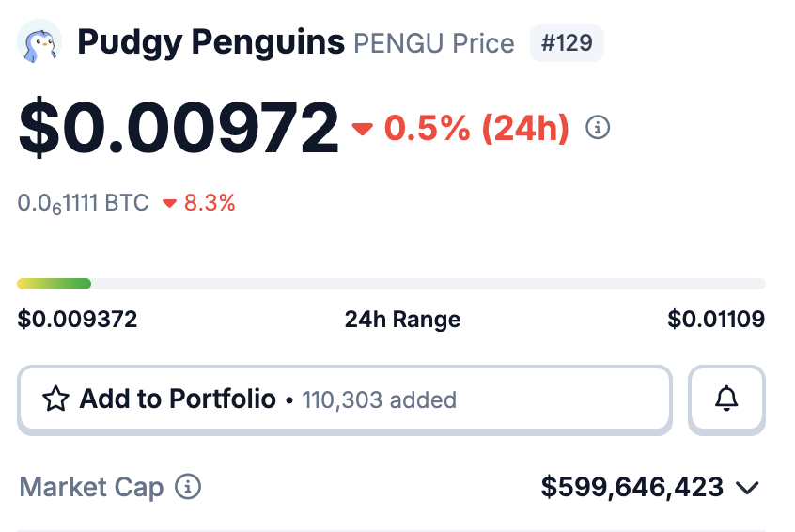This screenshot has width=795, height=532.
Task: Click the 24h range progress bar
Action: (x=391, y=284)
